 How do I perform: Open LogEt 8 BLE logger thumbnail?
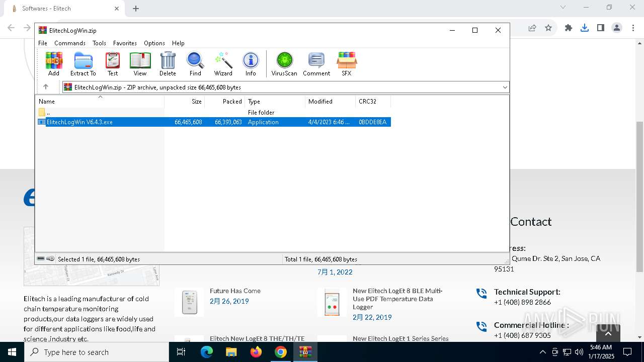[332, 302]
